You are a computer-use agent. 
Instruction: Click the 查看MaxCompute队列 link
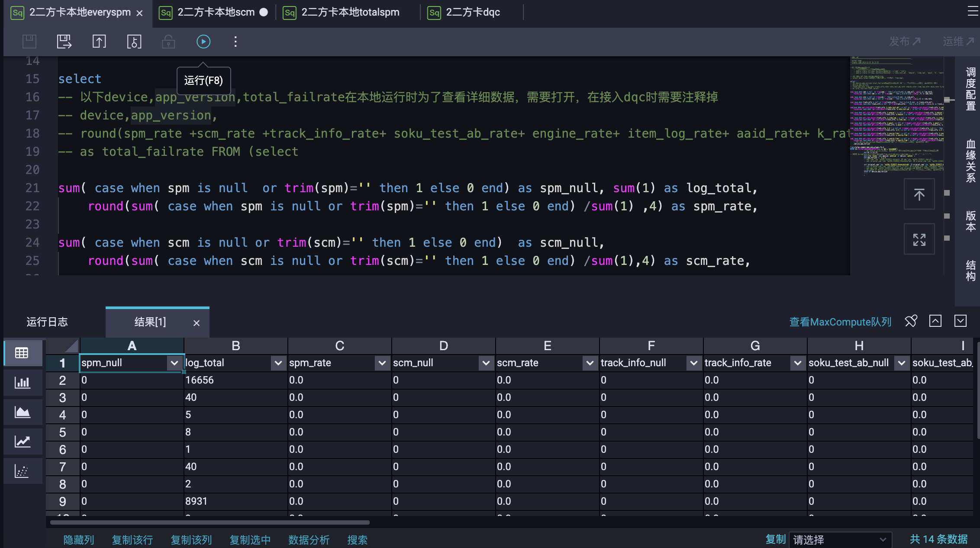840,322
